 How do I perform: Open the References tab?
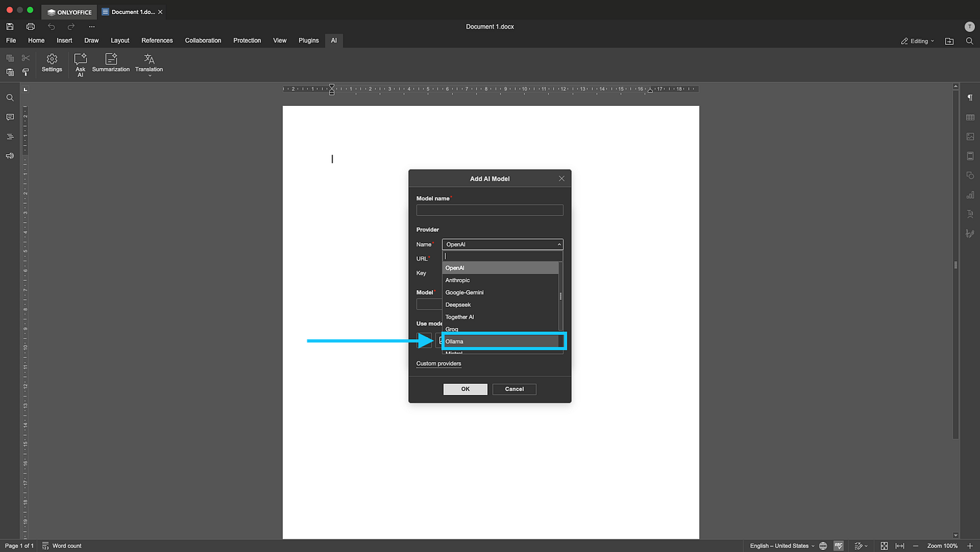(x=157, y=41)
